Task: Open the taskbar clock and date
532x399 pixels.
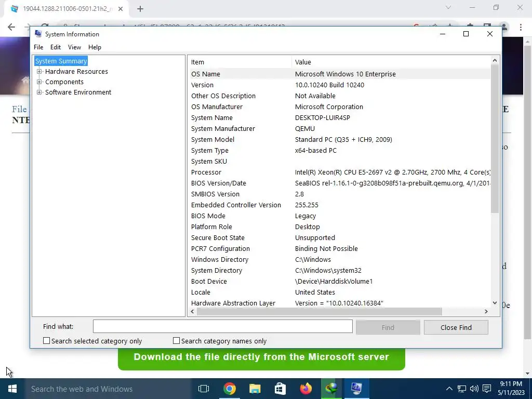Action: tap(511, 389)
